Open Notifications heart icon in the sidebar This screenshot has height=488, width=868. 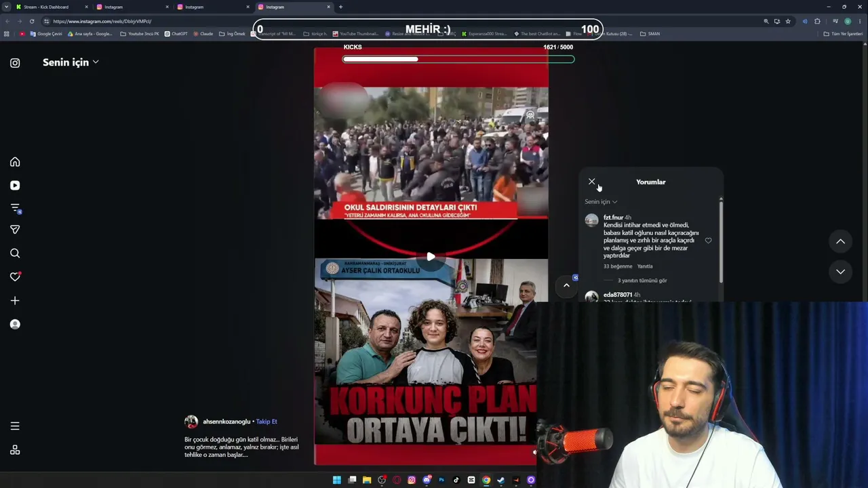coord(15,277)
